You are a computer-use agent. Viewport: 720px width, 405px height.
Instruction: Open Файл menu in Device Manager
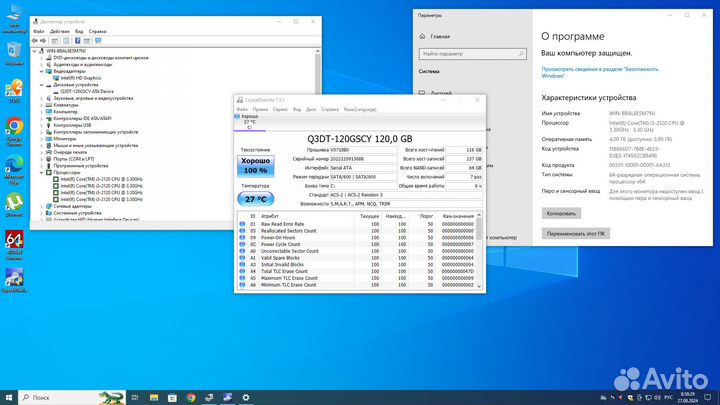point(39,31)
